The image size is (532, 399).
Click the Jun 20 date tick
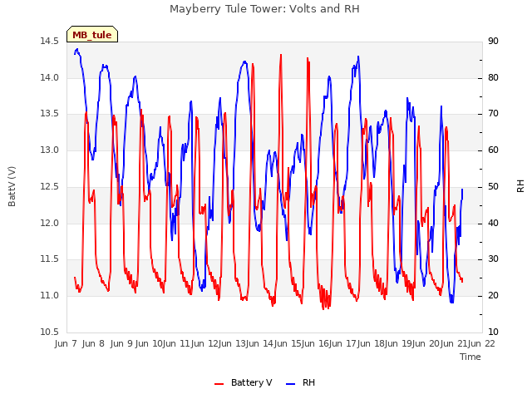(x=425, y=343)
